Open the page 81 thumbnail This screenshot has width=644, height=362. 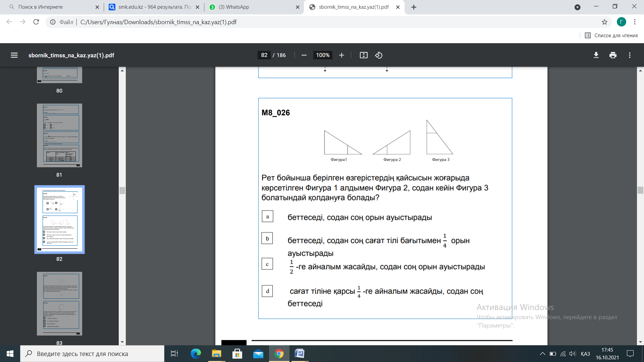tap(59, 135)
